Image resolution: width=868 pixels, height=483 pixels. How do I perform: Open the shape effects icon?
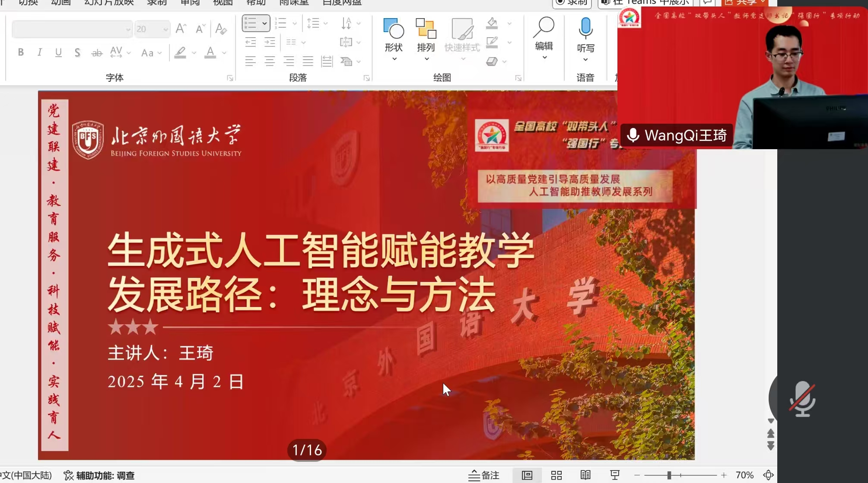492,61
